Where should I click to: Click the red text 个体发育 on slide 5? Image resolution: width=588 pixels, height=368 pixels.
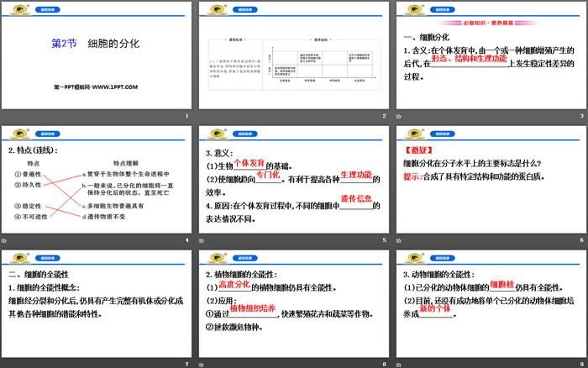click(x=249, y=163)
